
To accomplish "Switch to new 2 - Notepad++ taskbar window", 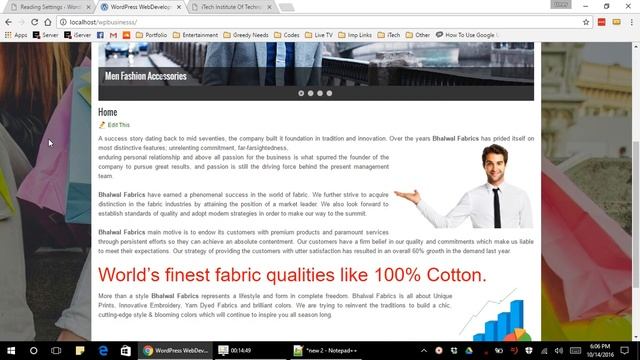I will [326, 351].
